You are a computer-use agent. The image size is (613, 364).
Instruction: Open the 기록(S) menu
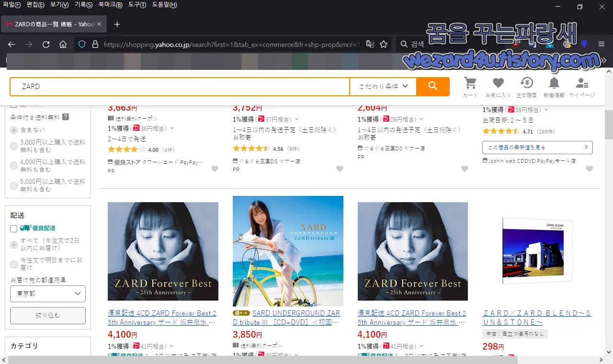click(83, 5)
